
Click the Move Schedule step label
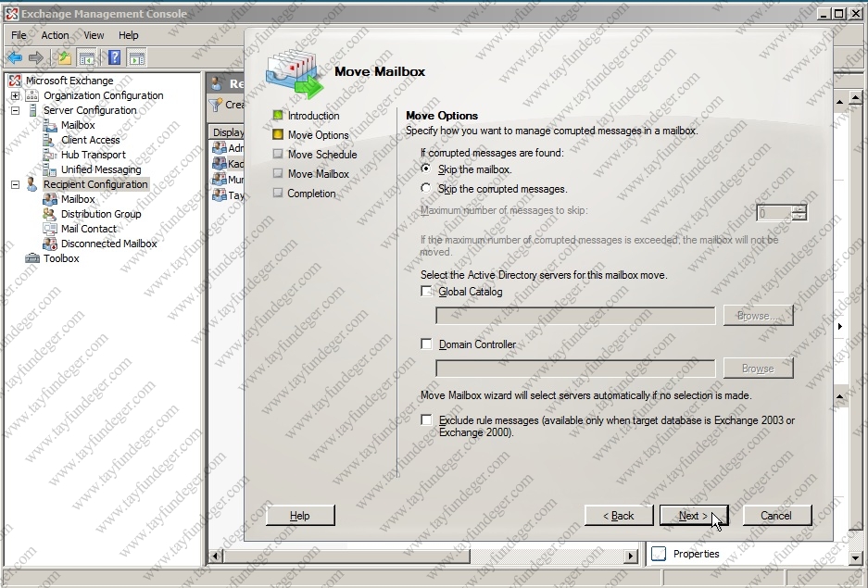click(x=322, y=155)
